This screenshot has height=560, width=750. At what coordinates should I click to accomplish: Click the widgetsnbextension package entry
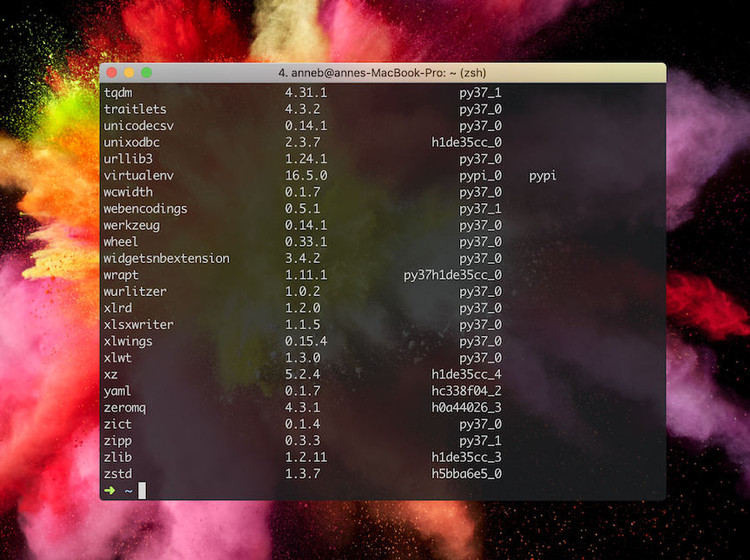pyautogui.click(x=167, y=259)
